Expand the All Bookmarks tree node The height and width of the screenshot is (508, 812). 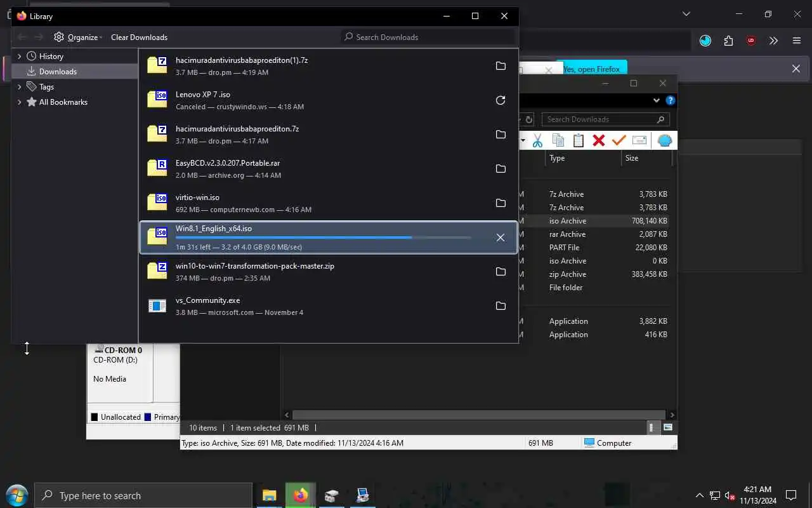[19, 102]
